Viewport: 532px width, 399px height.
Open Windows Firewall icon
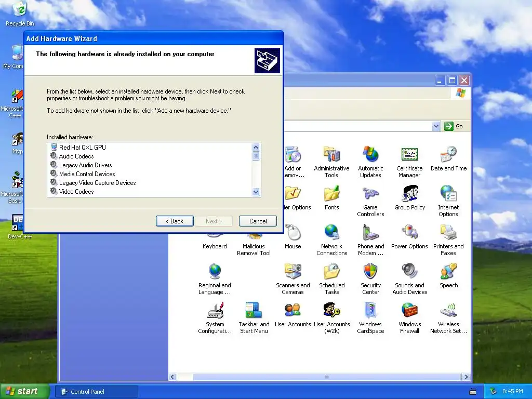click(x=409, y=318)
